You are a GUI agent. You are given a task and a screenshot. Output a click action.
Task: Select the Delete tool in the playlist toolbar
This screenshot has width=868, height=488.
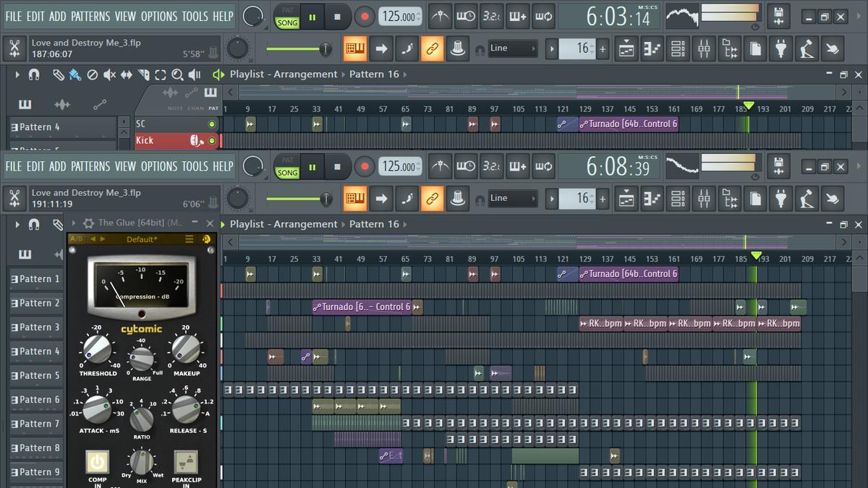[93, 74]
